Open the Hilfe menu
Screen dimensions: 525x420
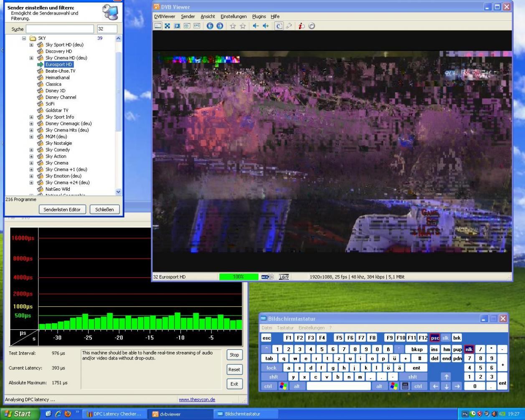pyautogui.click(x=275, y=16)
